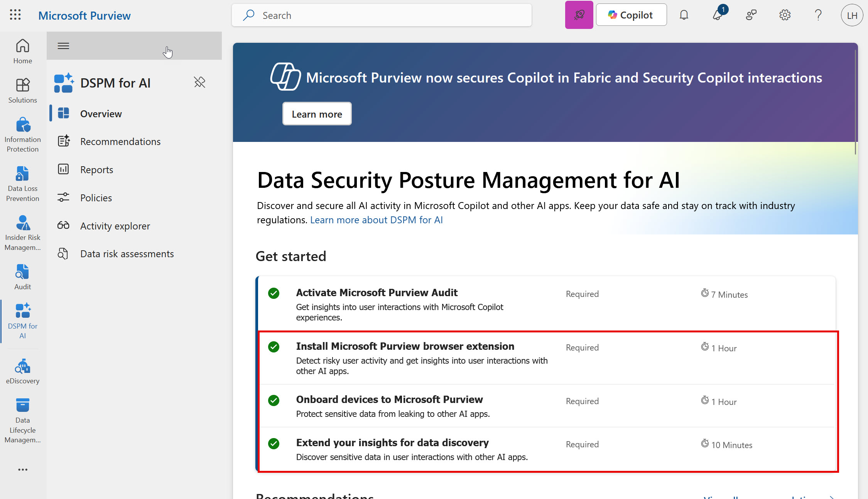Viewport: 868px width, 499px height.
Task: Open Install Microsoft Purview browser extension task
Action: [405, 346]
